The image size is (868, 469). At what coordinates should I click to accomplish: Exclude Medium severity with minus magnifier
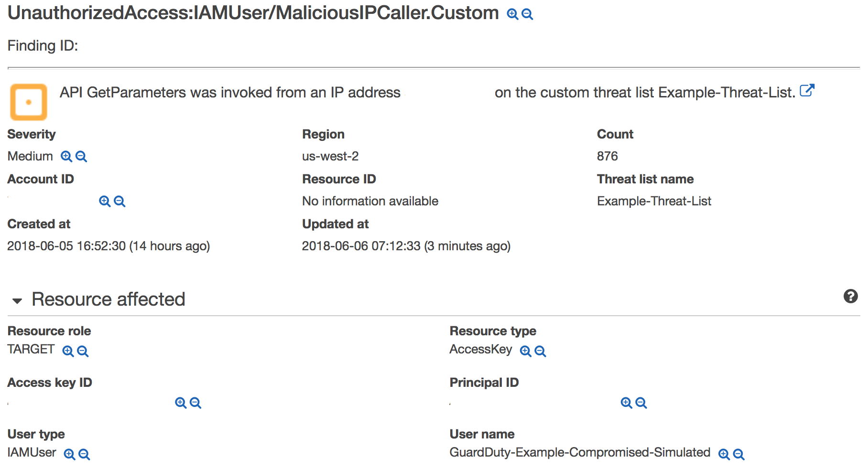click(81, 157)
